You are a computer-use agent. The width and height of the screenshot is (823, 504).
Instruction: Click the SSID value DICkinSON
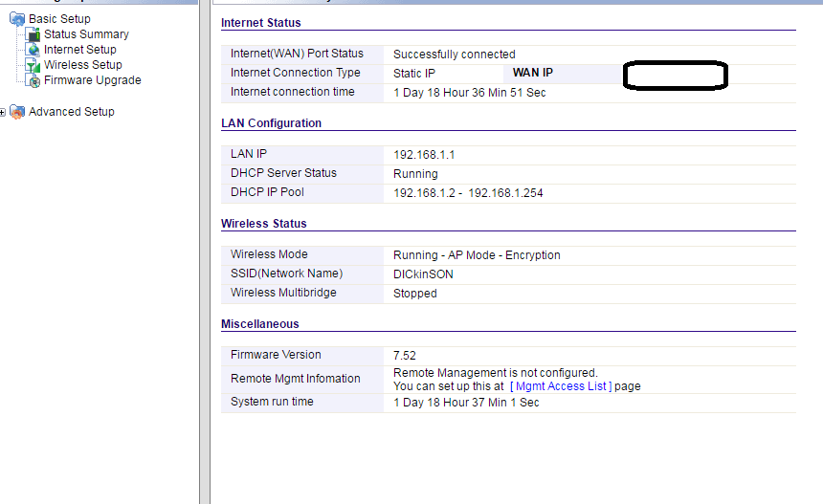point(423,274)
